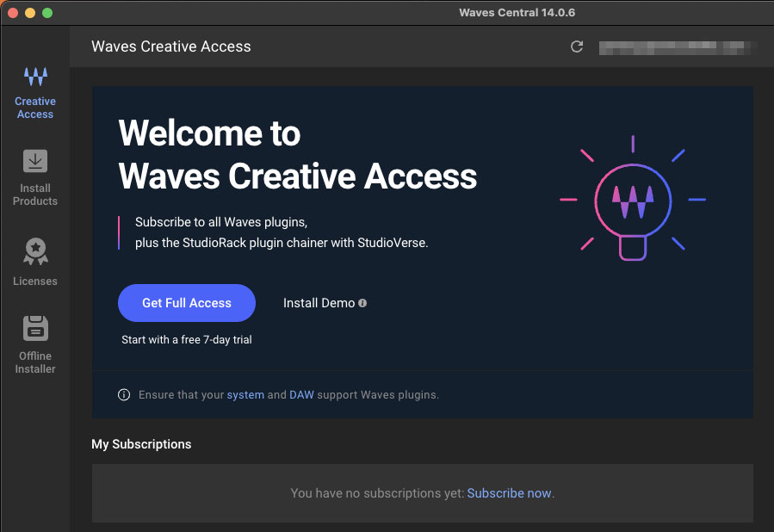Follow the DAW link
The width and height of the screenshot is (774, 532).
[x=301, y=395]
